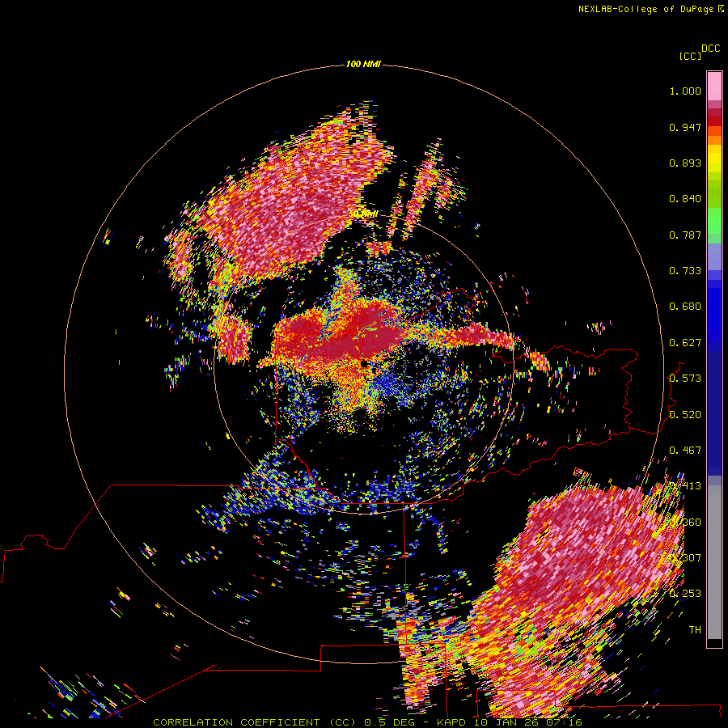
Task: Select the 0.840 scale value
Action: click(685, 199)
